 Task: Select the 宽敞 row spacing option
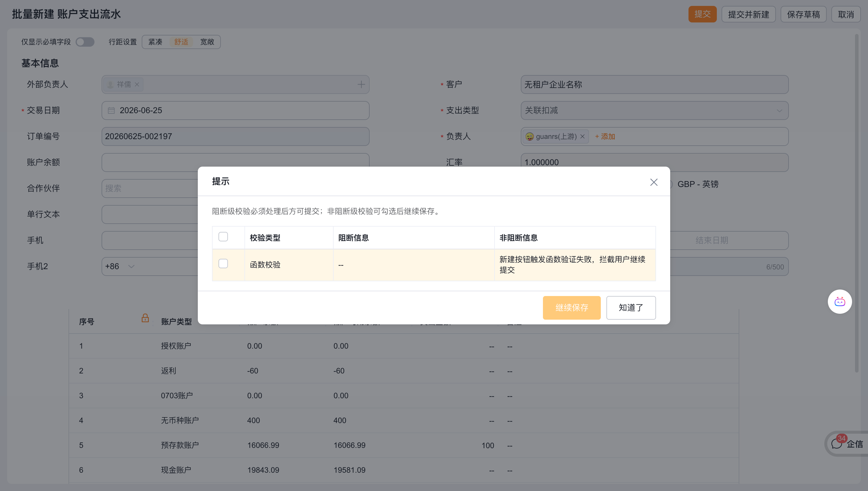point(207,42)
